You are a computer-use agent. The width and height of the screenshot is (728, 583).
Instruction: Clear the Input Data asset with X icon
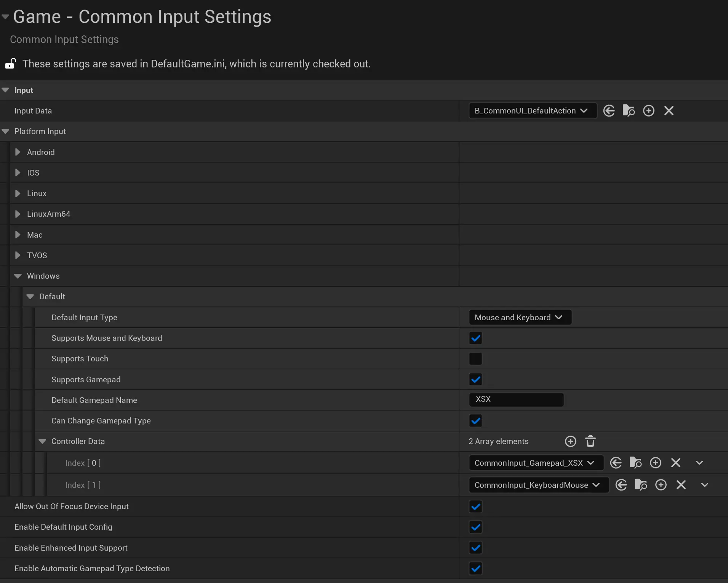669,111
